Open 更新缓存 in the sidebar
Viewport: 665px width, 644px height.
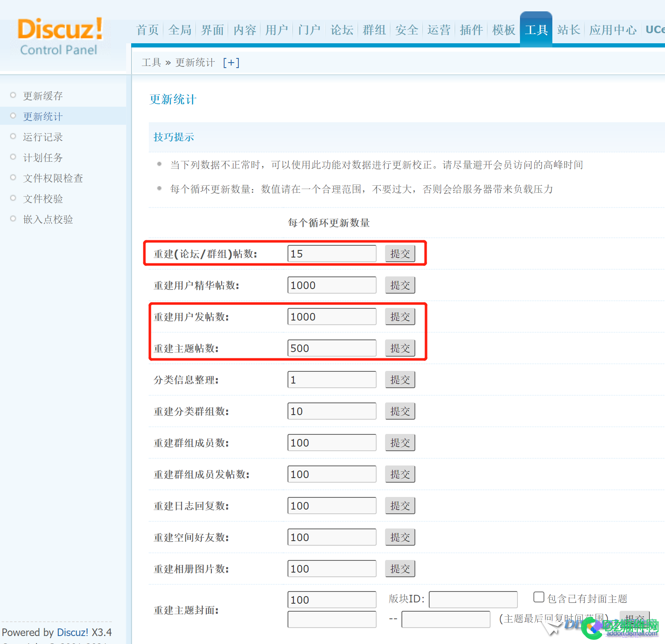43,96
